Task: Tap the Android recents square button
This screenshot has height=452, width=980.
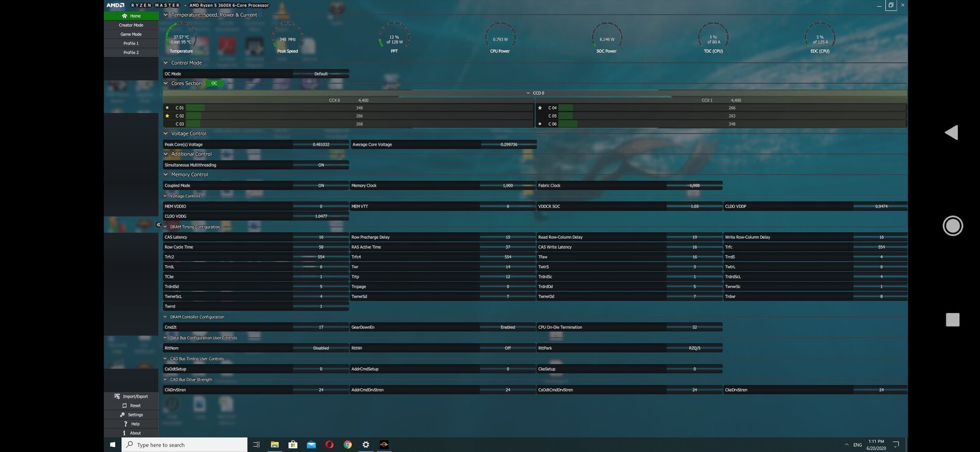Action: 952,319
